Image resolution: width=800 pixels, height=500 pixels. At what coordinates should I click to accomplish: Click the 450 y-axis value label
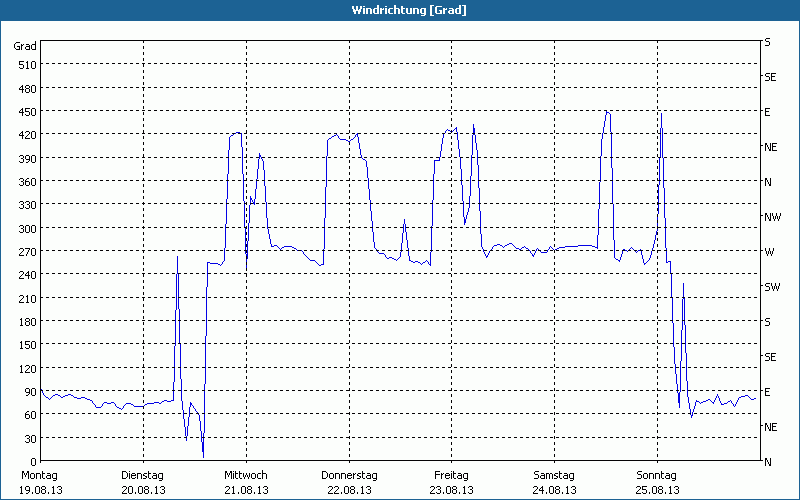point(25,112)
